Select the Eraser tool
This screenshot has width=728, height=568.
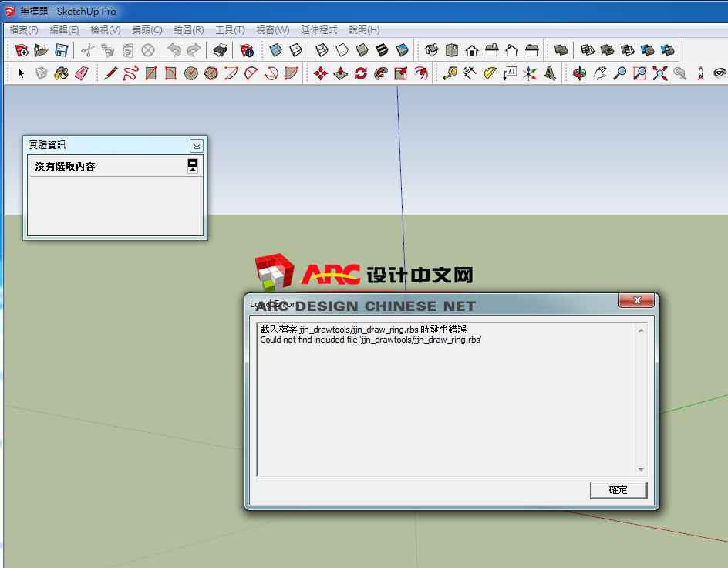click(x=82, y=73)
